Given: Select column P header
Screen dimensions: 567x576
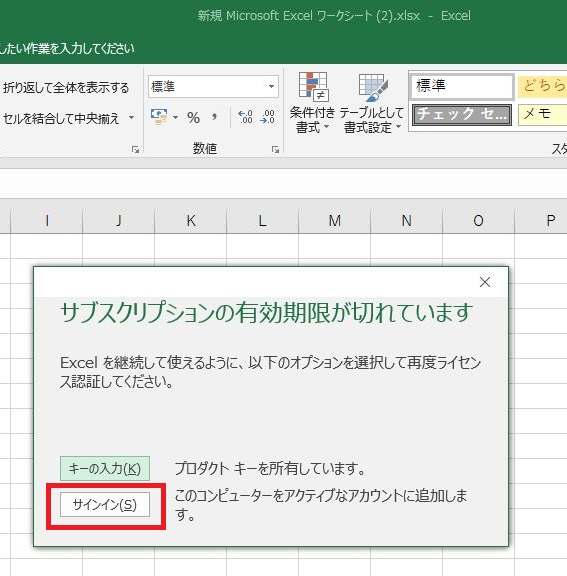Looking at the screenshot, I should pyautogui.click(x=541, y=220).
